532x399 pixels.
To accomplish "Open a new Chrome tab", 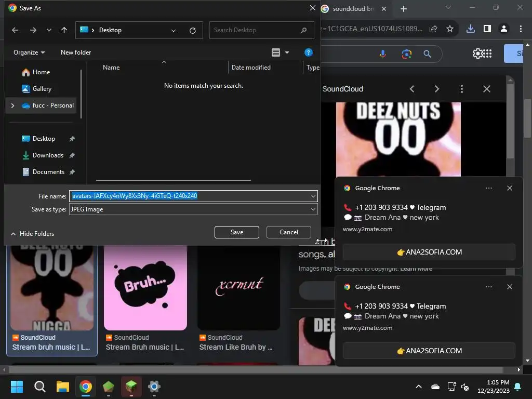I will coord(403,9).
